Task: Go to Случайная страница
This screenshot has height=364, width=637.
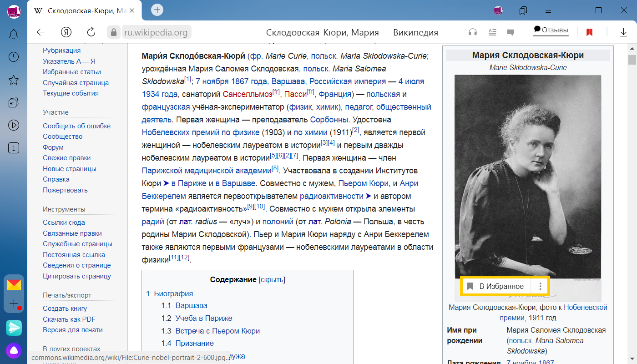Action: click(x=76, y=83)
